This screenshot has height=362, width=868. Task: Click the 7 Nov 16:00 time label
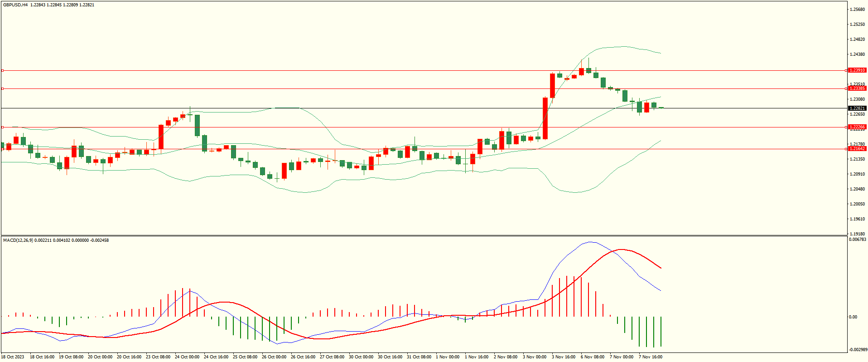pos(651,357)
